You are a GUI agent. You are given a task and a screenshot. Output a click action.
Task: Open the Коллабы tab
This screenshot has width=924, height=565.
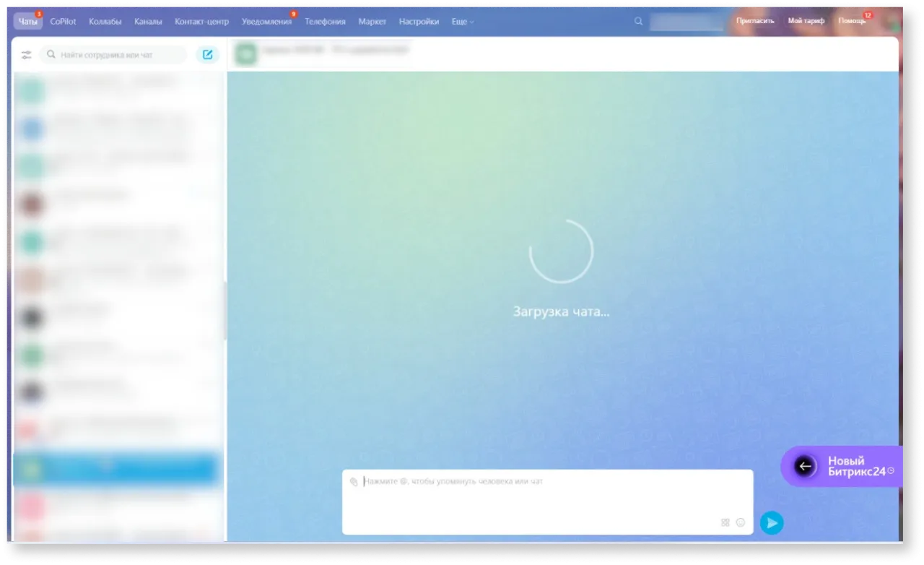(105, 22)
